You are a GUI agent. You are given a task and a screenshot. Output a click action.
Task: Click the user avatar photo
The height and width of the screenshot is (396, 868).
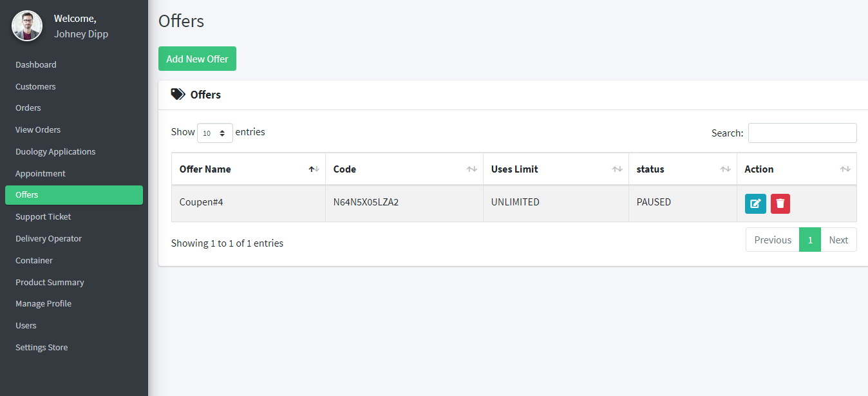click(27, 26)
